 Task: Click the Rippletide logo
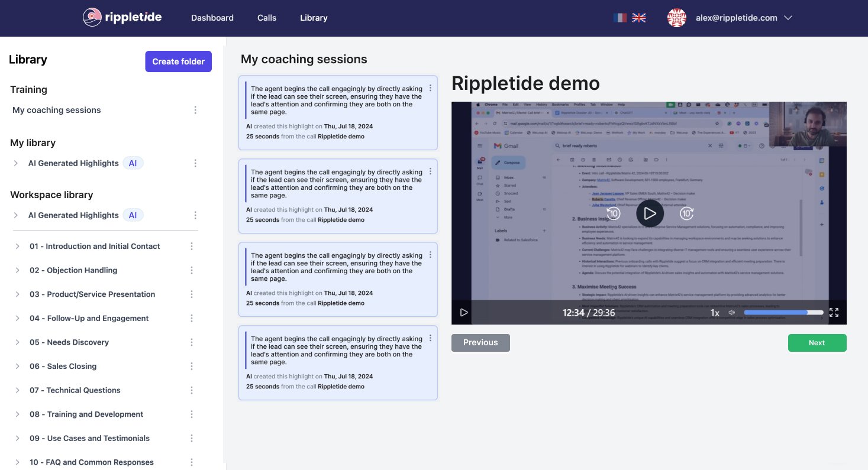(122, 18)
